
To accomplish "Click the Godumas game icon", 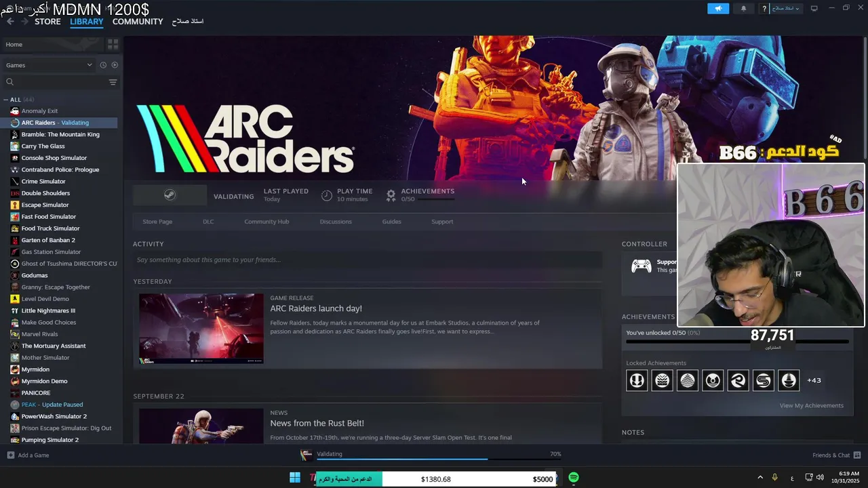I will tap(15, 275).
